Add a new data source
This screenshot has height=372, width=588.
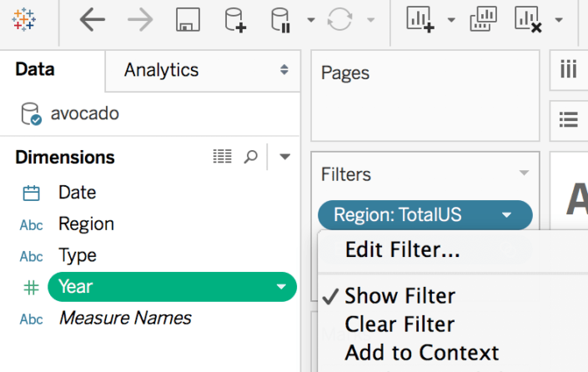[x=236, y=20]
